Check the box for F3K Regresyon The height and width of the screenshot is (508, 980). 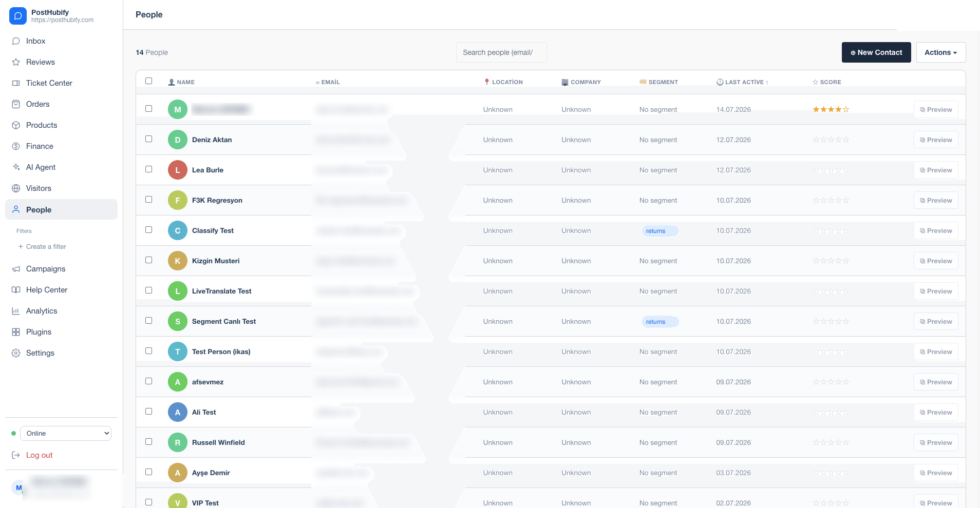(x=149, y=200)
